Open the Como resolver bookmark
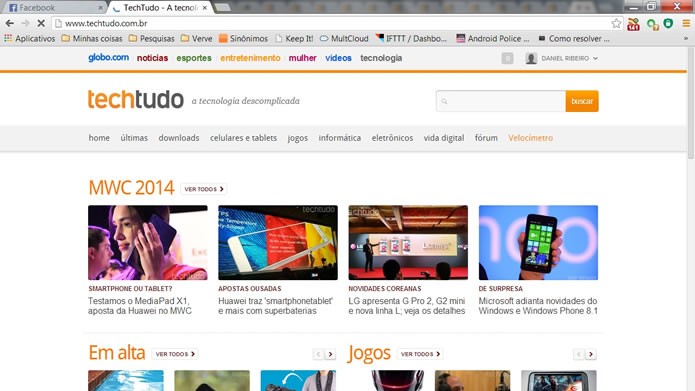695x391 pixels. [574, 39]
